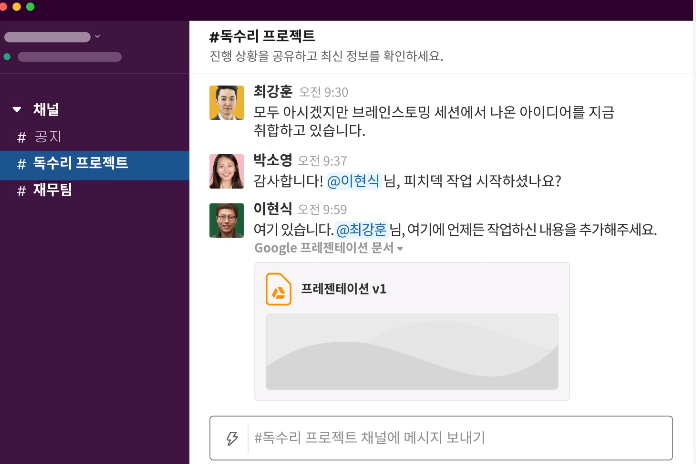Click the sender name 박소영
Image resolution: width=696 pixels, height=464 pixels.
(273, 160)
